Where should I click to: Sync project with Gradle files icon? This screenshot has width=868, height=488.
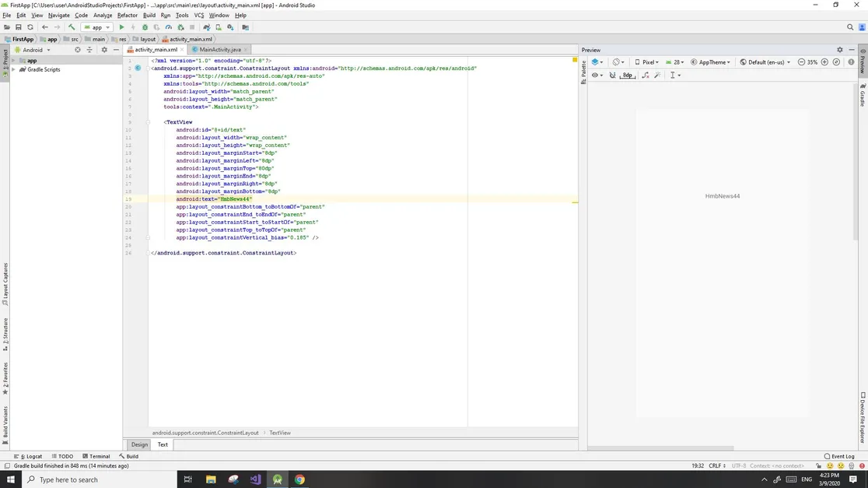[206, 27]
